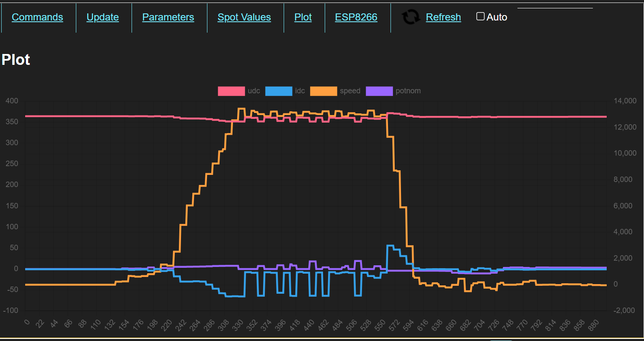Open the Commands tab
Image resolution: width=644 pixels, height=341 pixels.
pos(37,17)
